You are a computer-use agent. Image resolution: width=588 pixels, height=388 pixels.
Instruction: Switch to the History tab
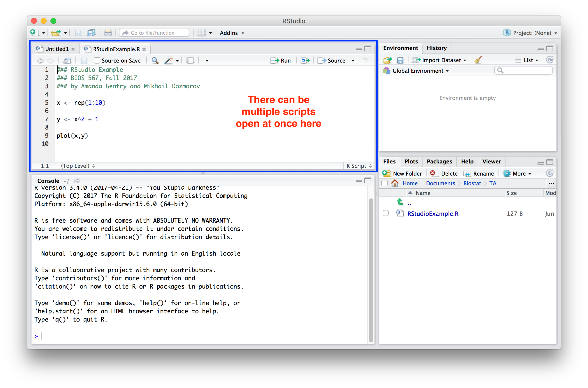tap(437, 48)
